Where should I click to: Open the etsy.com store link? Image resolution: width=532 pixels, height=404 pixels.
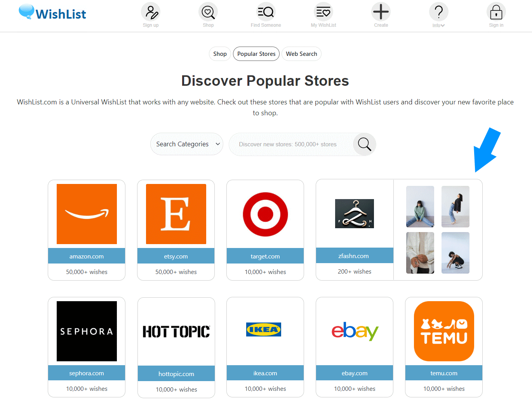(x=176, y=256)
